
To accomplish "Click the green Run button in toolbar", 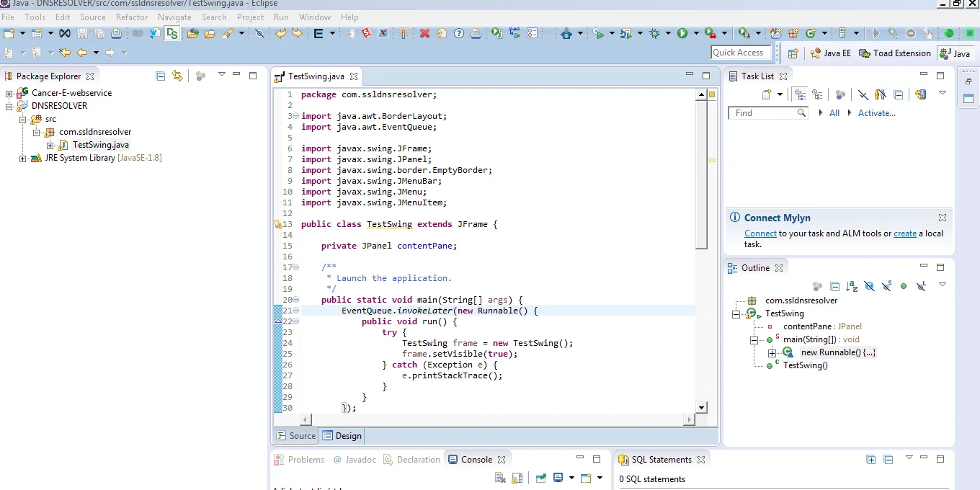I will [x=682, y=33].
